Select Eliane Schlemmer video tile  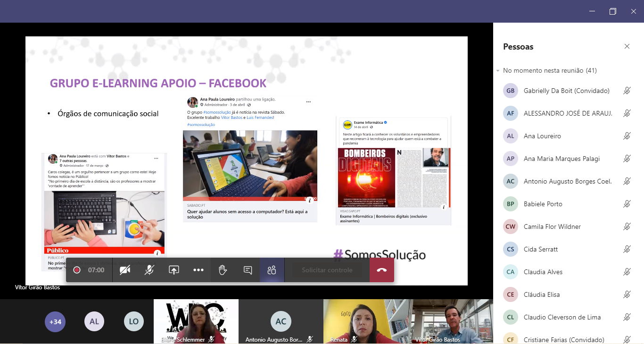click(x=196, y=321)
